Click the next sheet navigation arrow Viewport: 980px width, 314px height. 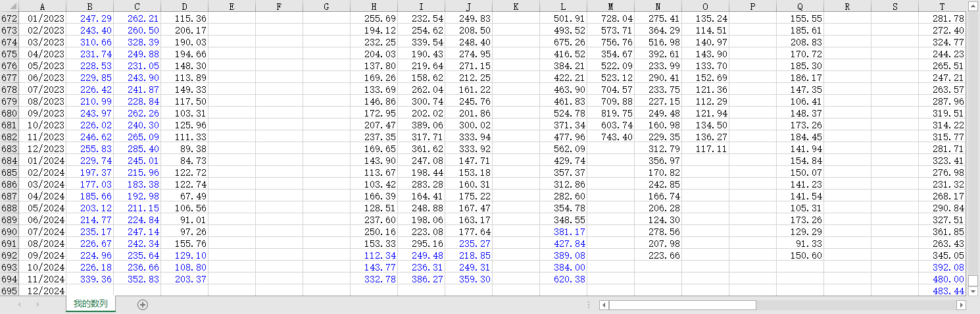tap(37, 305)
